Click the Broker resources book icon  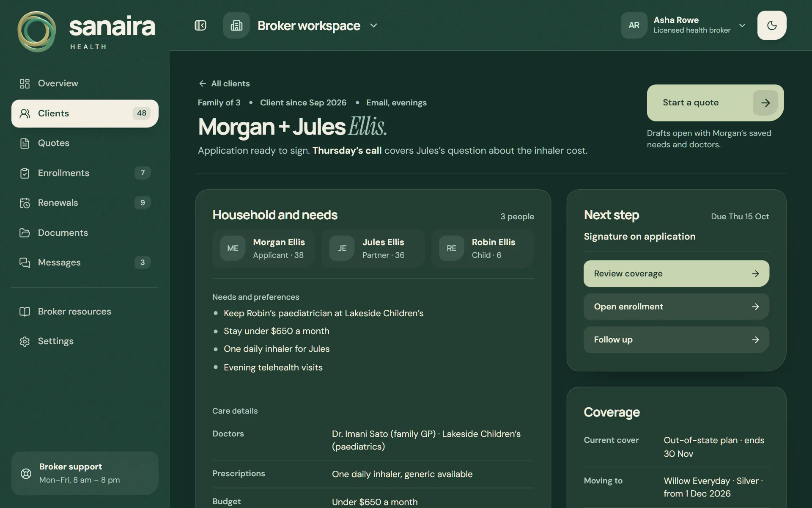pyautogui.click(x=25, y=312)
